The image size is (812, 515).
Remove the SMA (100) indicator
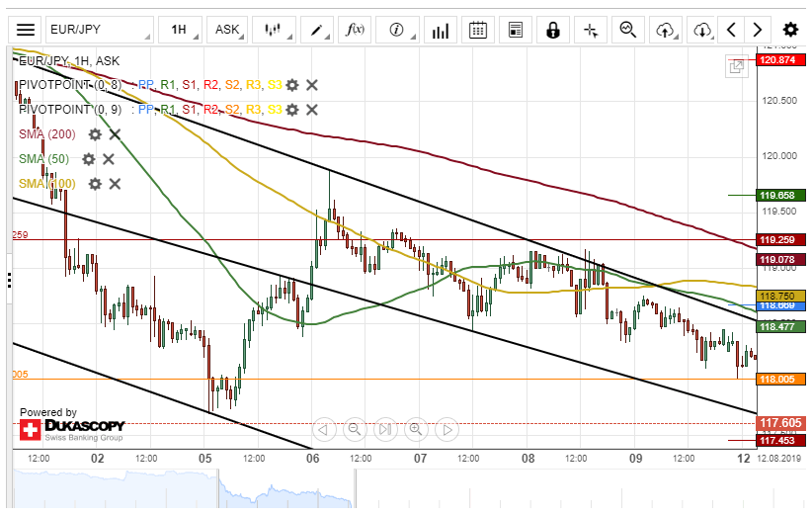(x=115, y=184)
